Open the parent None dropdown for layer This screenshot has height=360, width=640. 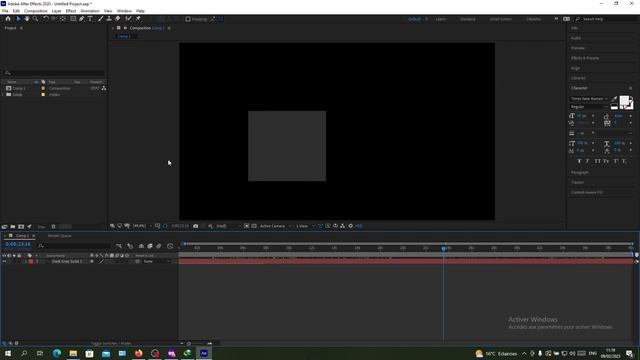(x=156, y=261)
